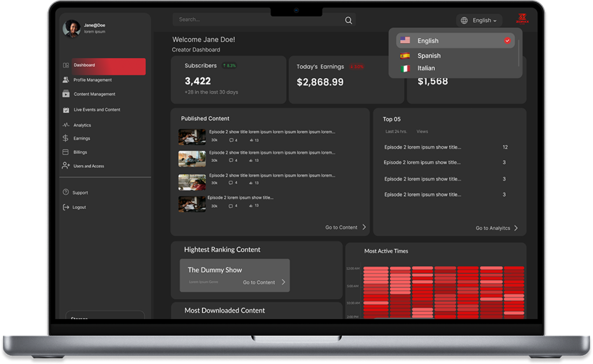Viewport: 593px width, 364px height.
Task: Click the Earnings dollar sign icon
Action: click(66, 138)
